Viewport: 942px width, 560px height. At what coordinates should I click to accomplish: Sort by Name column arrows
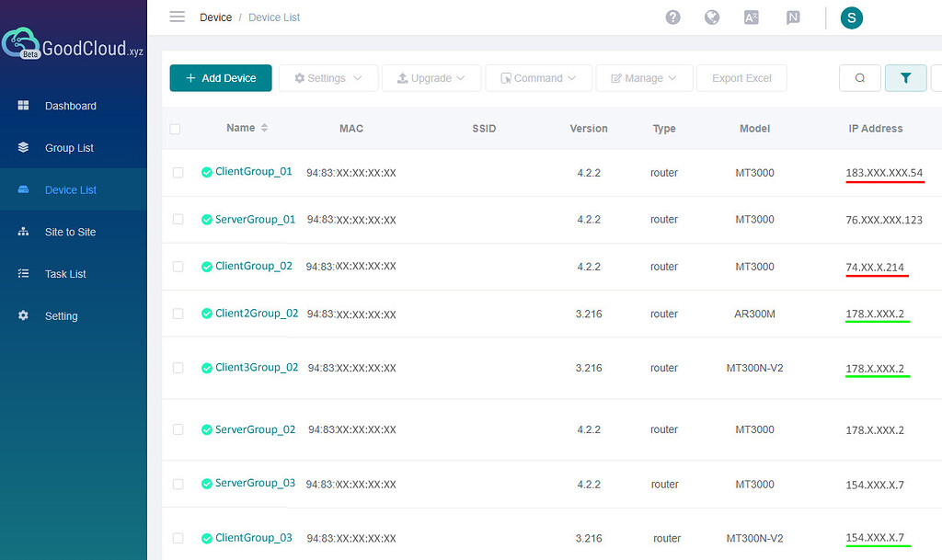(x=264, y=128)
